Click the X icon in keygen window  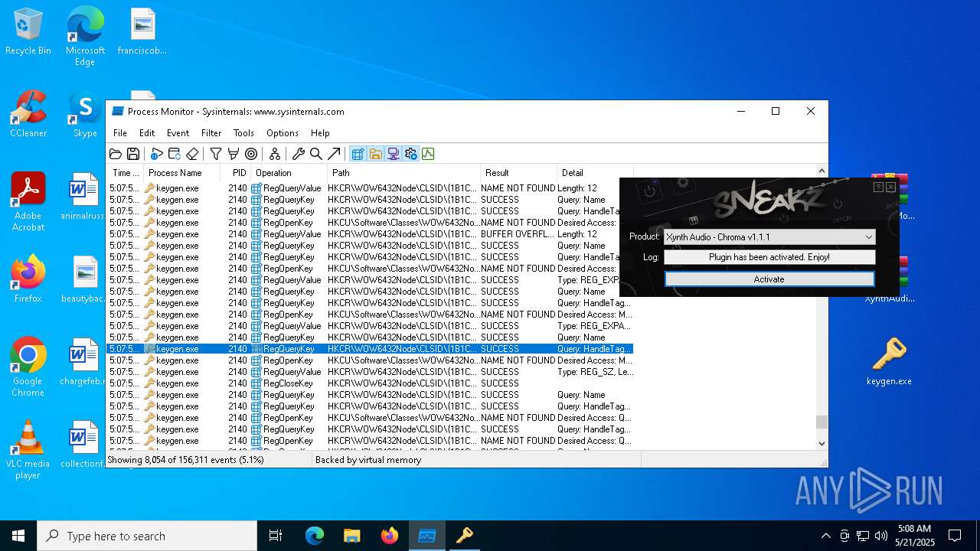coord(890,187)
